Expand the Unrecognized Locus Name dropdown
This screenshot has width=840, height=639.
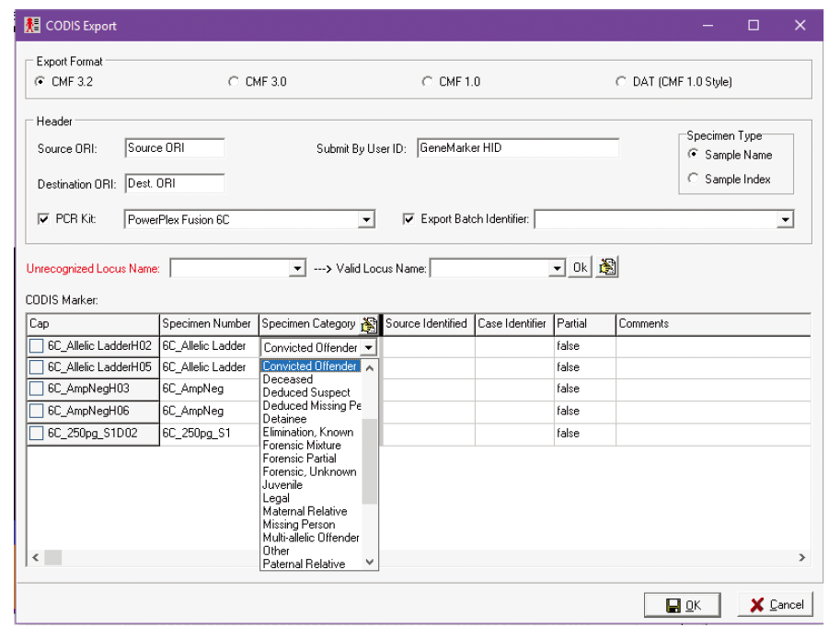297,268
